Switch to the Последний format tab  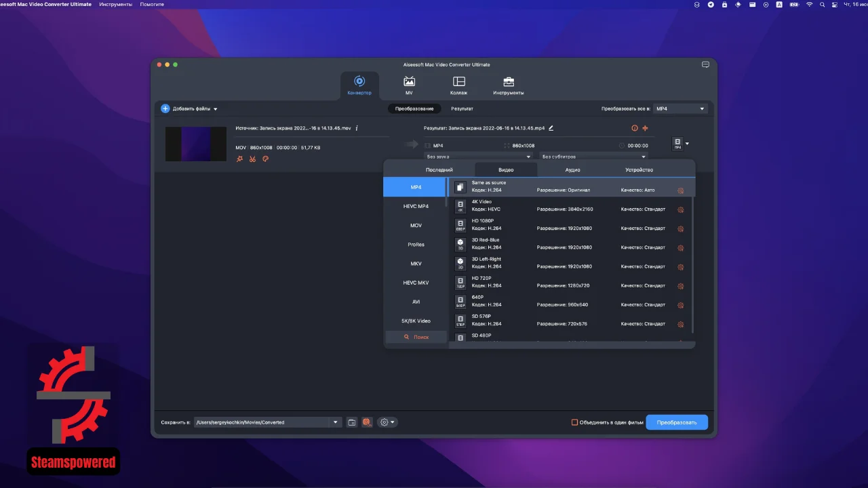tap(439, 170)
